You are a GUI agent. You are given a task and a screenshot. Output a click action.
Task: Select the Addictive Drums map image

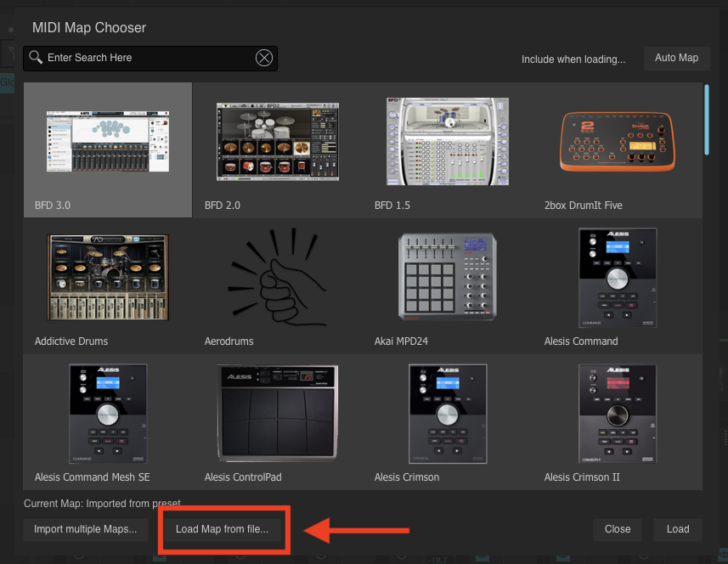(x=108, y=277)
